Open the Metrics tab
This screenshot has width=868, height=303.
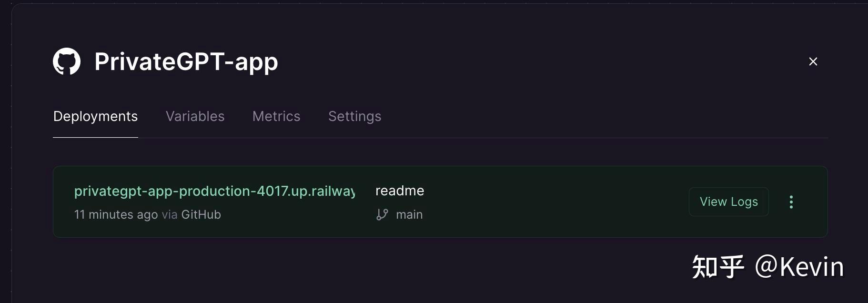pos(276,116)
